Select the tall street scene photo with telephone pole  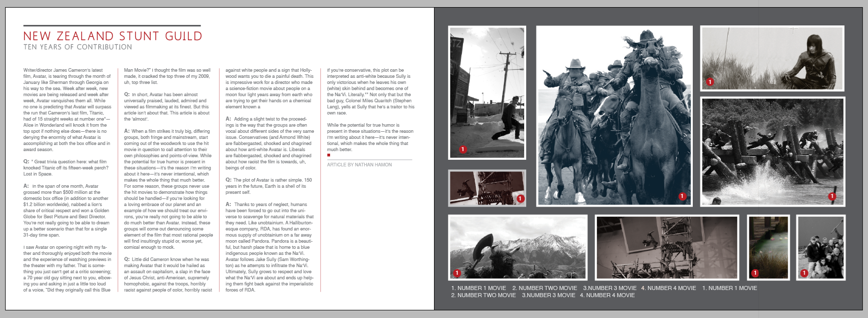coord(487,93)
